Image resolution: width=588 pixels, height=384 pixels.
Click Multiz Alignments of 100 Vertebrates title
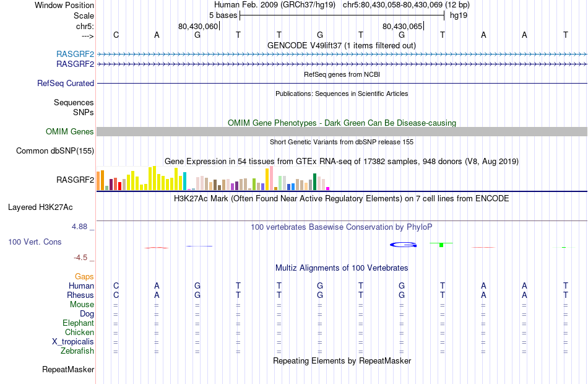point(342,268)
